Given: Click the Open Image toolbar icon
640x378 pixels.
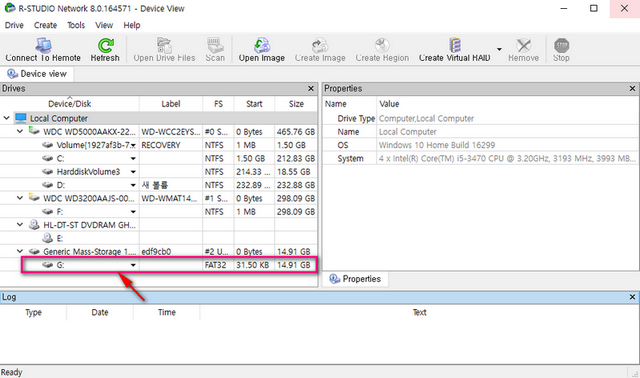Looking at the screenshot, I should (262, 45).
